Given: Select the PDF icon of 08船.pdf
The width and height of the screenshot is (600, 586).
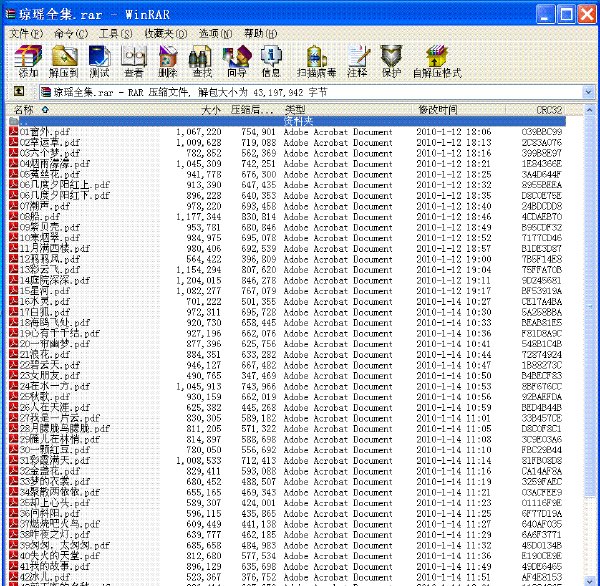Looking at the screenshot, I should 13,216.
